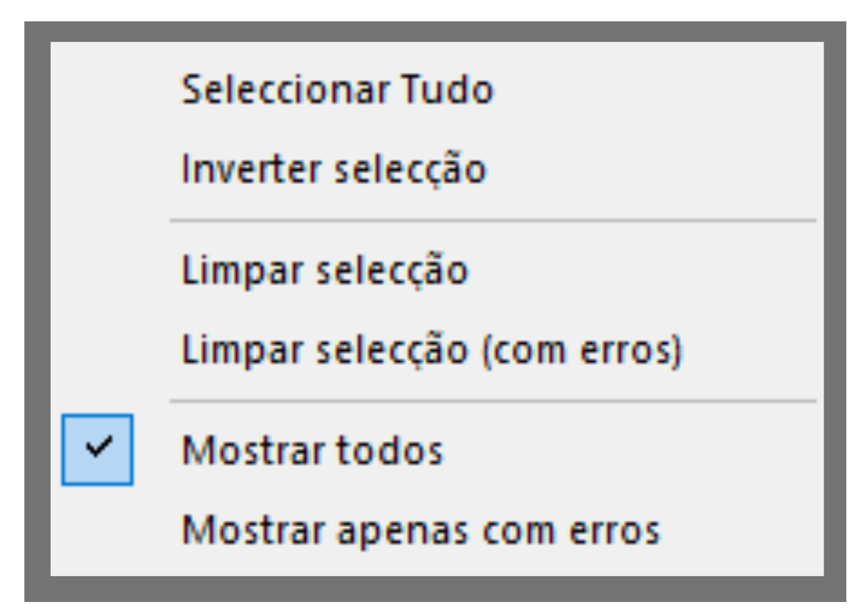Uncheck the blue checkbox next to Mostrar todos
The image size is (865, 616).
tap(97, 449)
